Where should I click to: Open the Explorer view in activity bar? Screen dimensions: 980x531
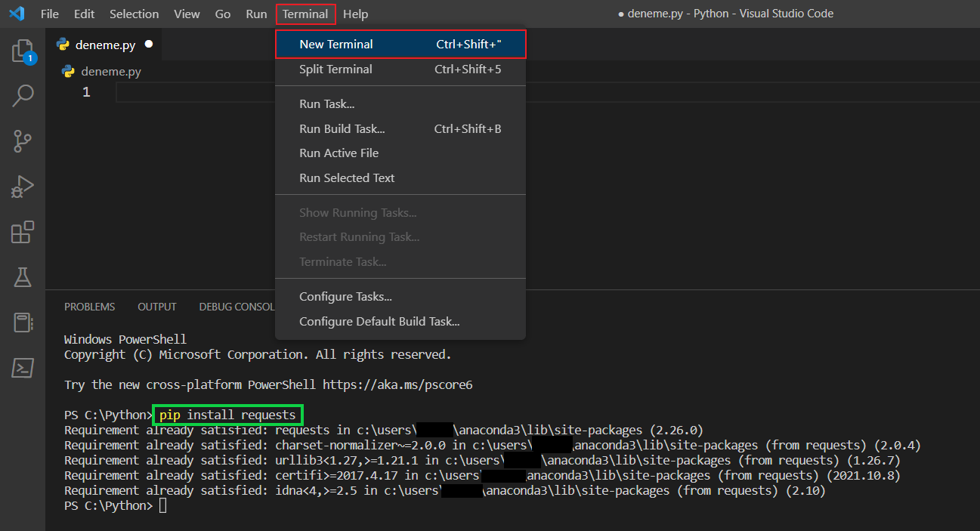click(x=23, y=51)
